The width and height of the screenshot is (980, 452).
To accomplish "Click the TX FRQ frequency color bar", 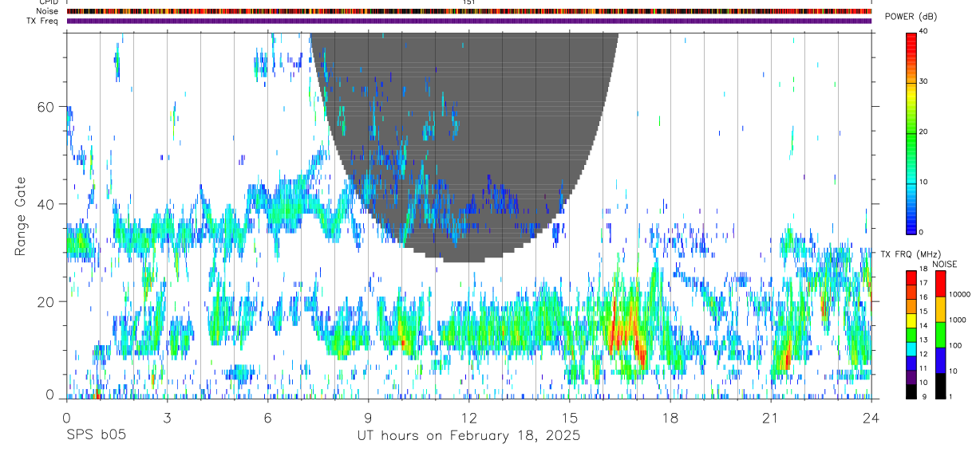I will (911, 334).
